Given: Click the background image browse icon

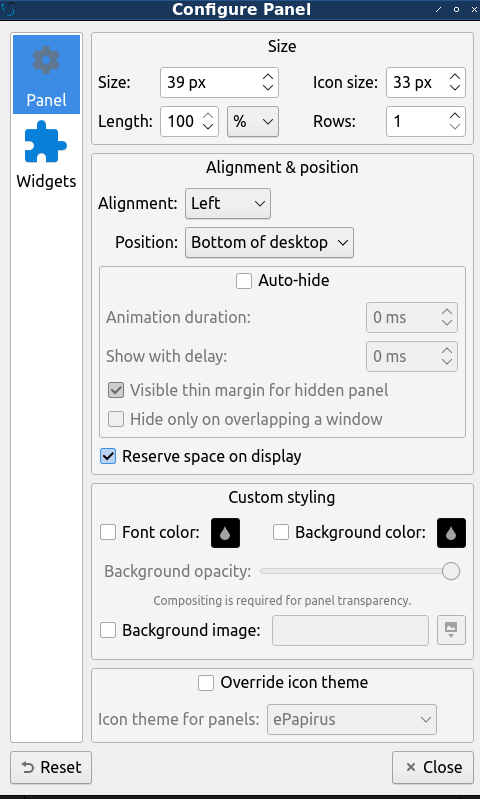Looking at the screenshot, I should 451,630.
